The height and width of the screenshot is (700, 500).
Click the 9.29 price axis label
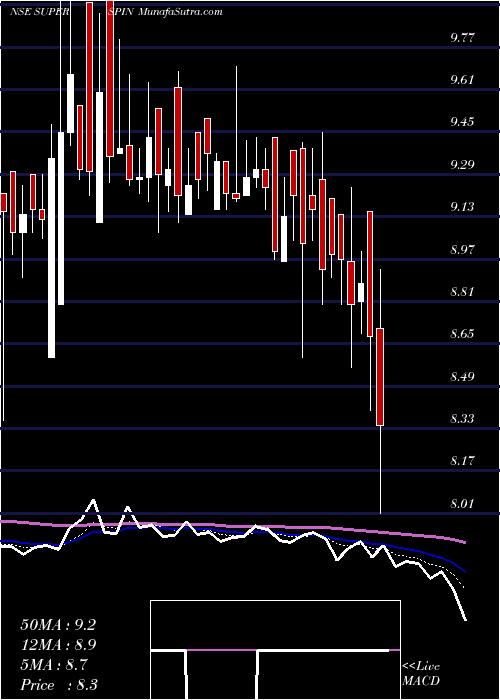pos(462,165)
